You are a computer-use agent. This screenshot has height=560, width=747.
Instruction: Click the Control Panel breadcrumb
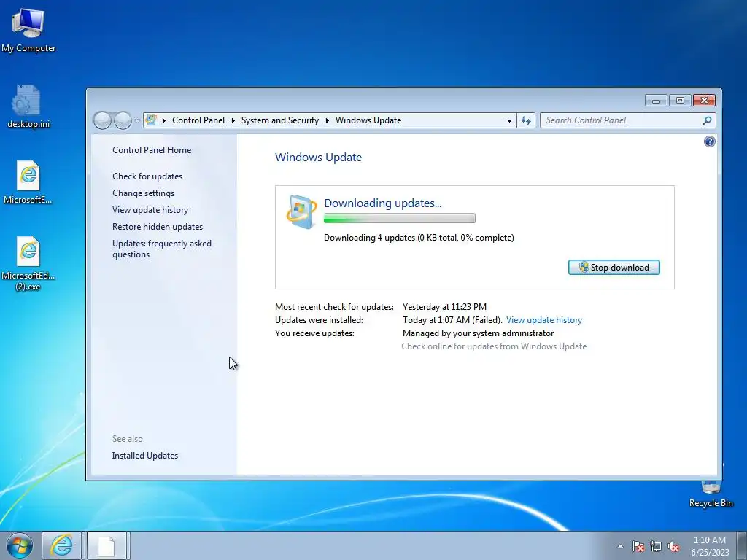coord(198,120)
